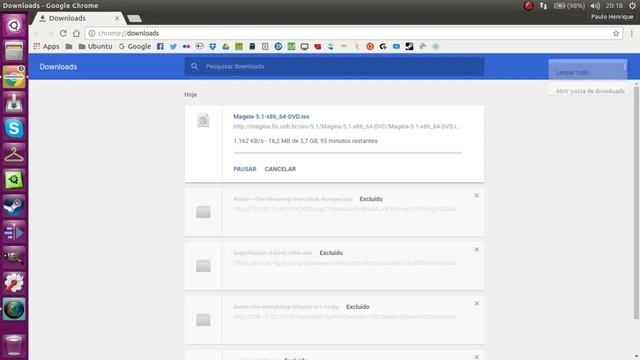Remove the Sonic The Hedgehog entry

[x=476, y=304]
